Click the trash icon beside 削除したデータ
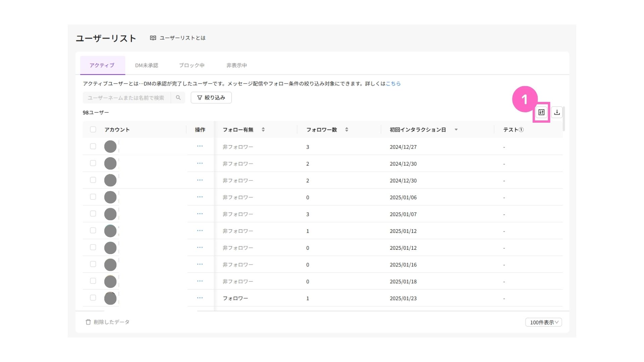This screenshot has width=644, height=362. click(x=88, y=322)
